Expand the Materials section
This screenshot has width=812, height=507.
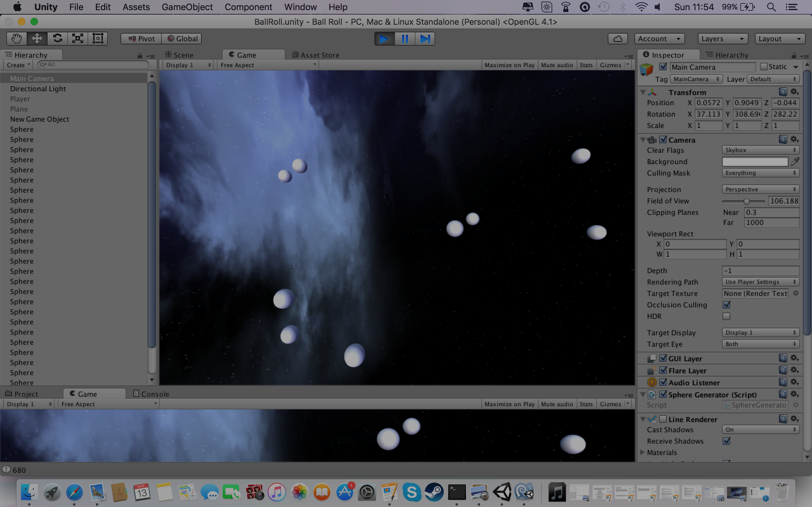coord(643,452)
